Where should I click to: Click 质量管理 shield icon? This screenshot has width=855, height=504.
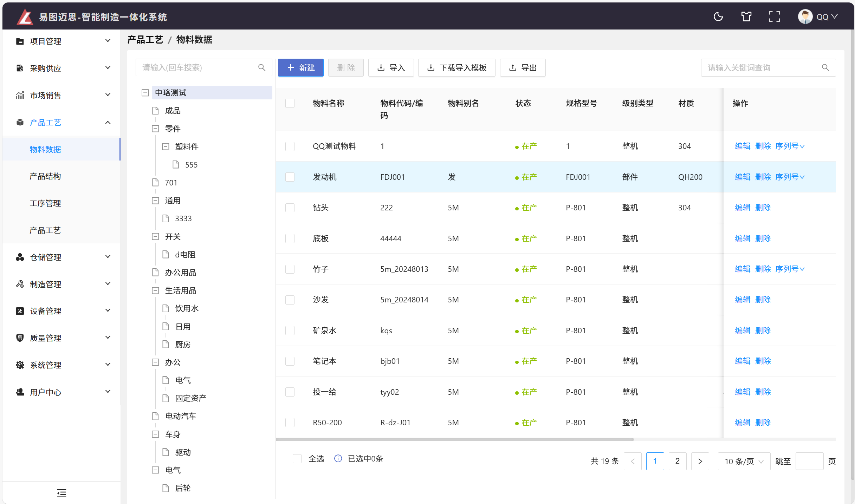[20, 338]
